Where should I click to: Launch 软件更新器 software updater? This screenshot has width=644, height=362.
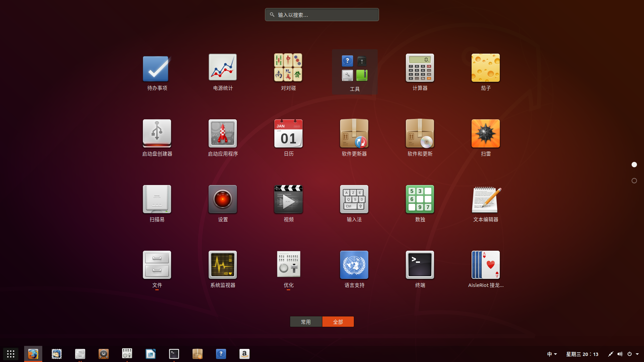(x=354, y=134)
